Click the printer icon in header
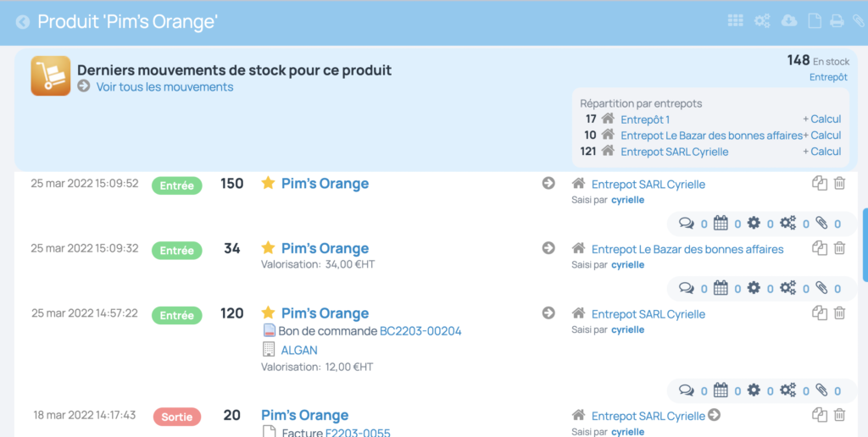 837,21
